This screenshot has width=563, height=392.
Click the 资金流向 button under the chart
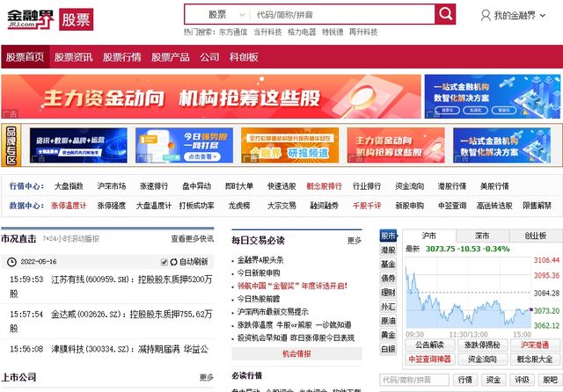click(482, 359)
